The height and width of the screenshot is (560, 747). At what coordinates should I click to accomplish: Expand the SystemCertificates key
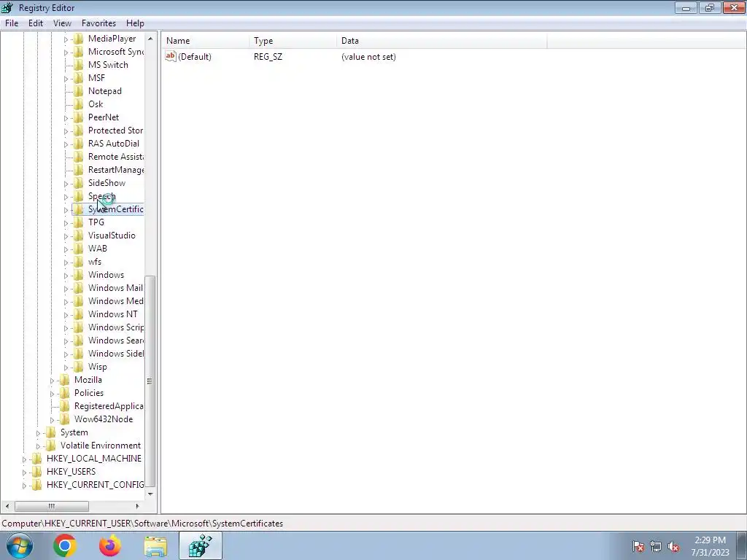point(66,209)
